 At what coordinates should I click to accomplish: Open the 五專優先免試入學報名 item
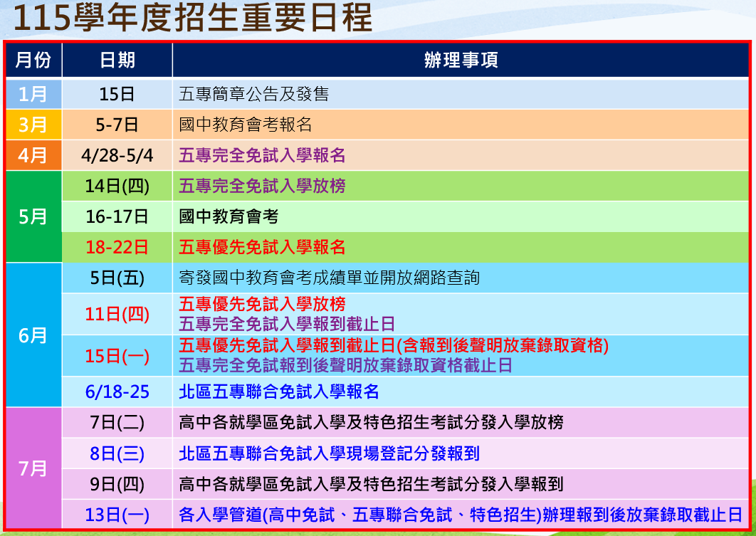click(x=262, y=247)
